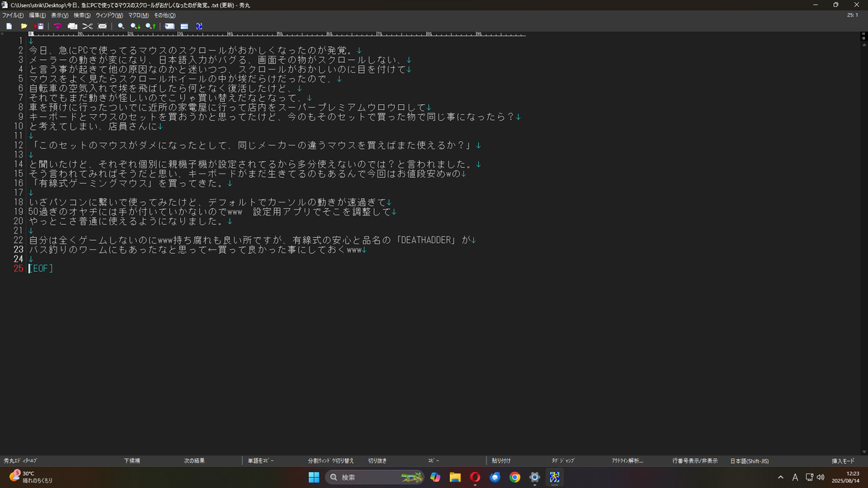Open File Explorer from the taskbar
This screenshot has width=868, height=488.
click(x=455, y=477)
